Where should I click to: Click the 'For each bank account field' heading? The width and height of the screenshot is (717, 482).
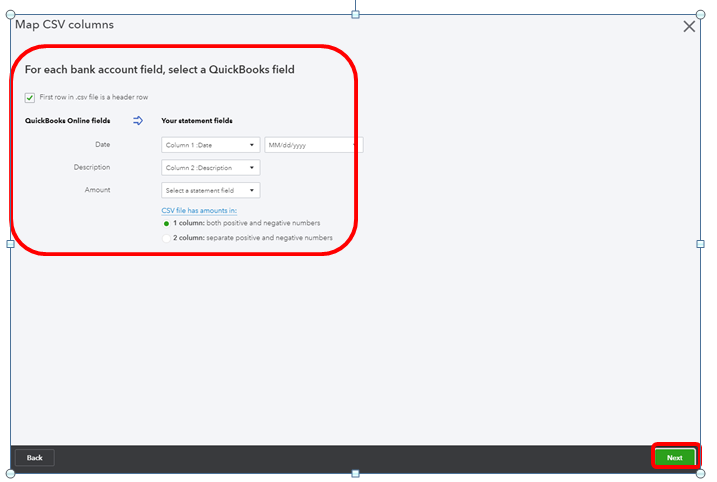[160, 70]
